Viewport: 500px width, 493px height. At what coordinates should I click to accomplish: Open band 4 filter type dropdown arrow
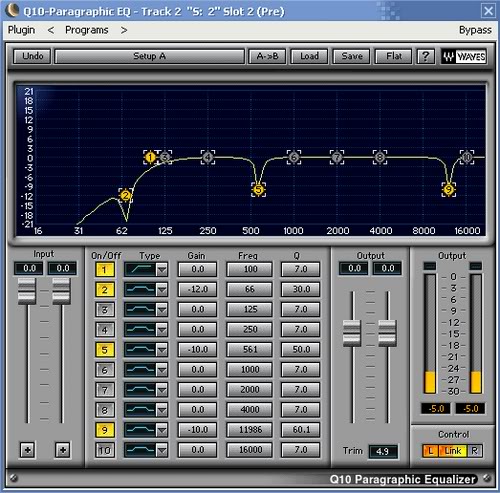pyautogui.click(x=162, y=329)
